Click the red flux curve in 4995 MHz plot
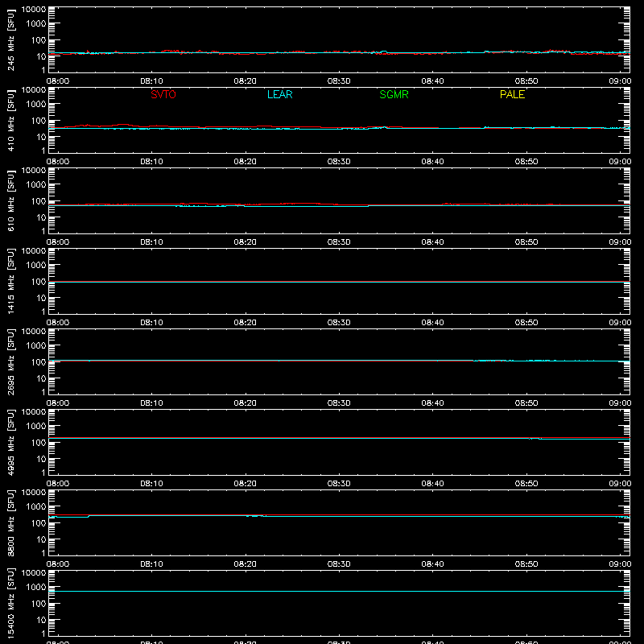The height and width of the screenshot is (644, 644). (339, 438)
